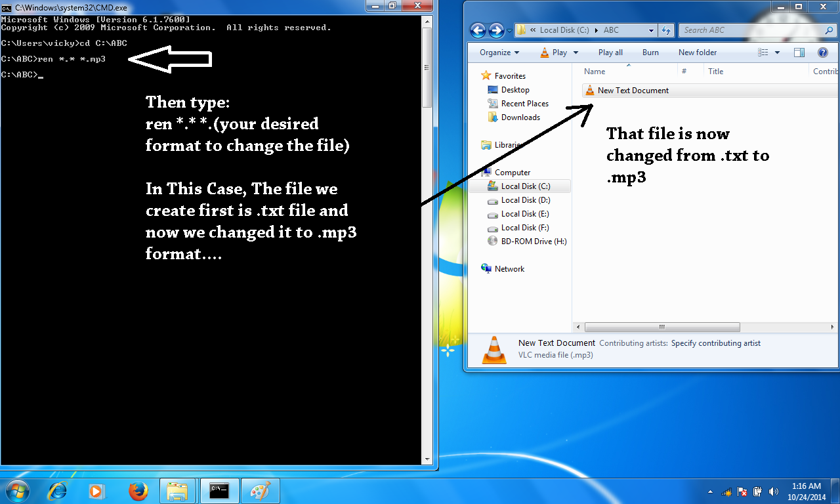The width and height of the screenshot is (840, 504).
Task: Click Burn in the Explorer toolbar
Action: (x=650, y=52)
